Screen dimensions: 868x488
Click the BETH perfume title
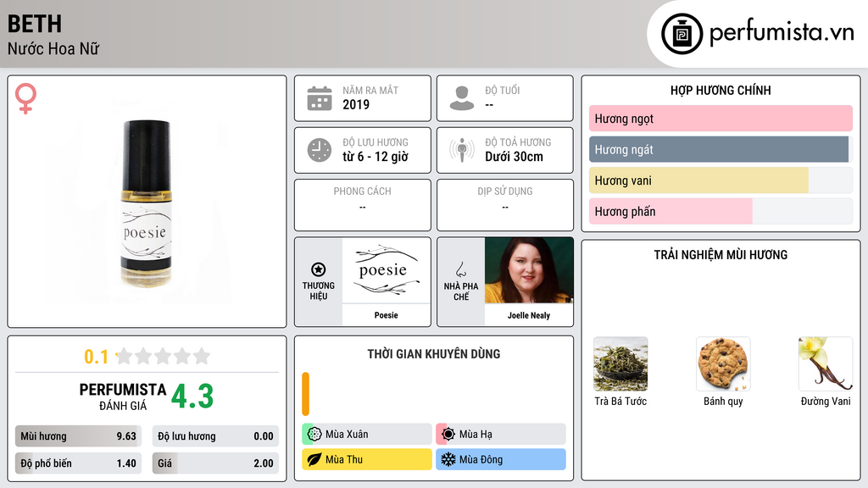[x=34, y=24]
